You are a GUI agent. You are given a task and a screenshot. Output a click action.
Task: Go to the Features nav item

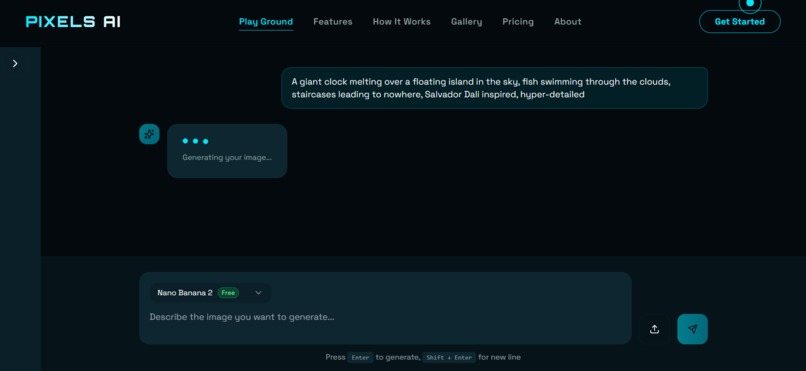333,22
